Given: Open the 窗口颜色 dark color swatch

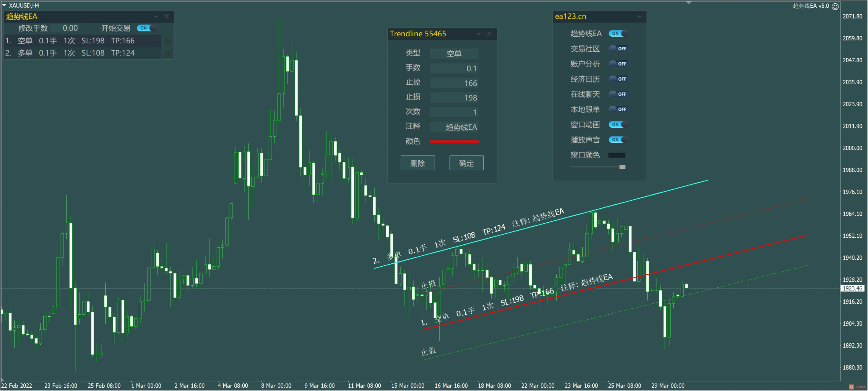Looking at the screenshot, I should pos(617,155).
